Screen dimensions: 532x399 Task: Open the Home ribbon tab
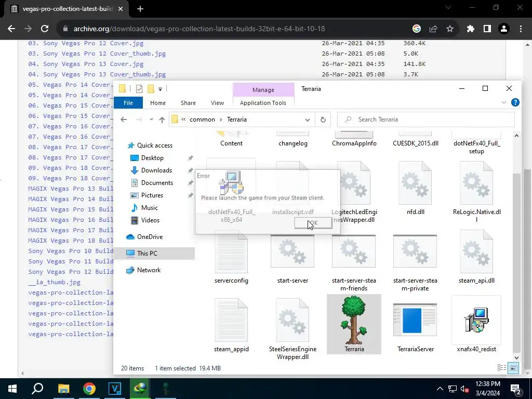tap(158, 103)
